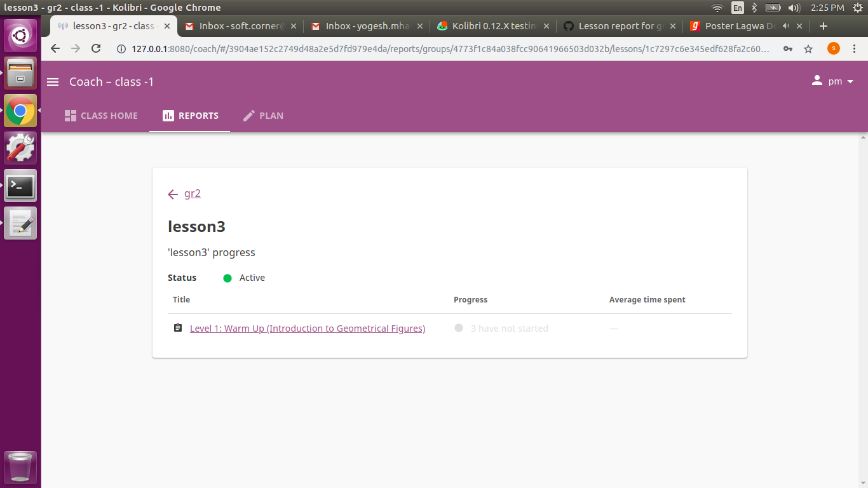Click the user profile icon near pm
This screenshot has height=488, width=868.
(x=817, y=81)
